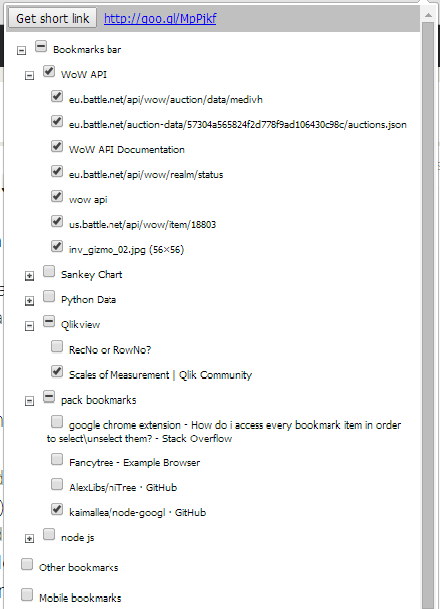Expand the Sankey Chart folder
The image size is (440, 609).
(x=30, y=276)
